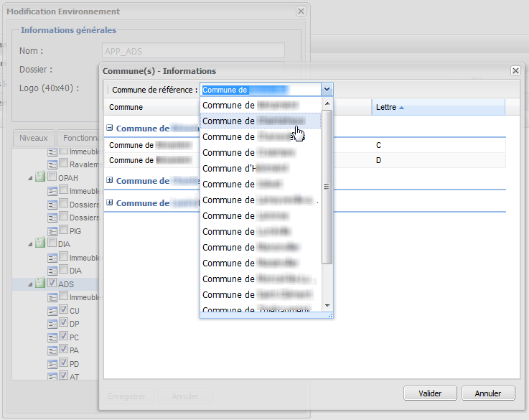Uncheck the PC checkbox
This screenshot has height=420, width=529.
(63, 336)
